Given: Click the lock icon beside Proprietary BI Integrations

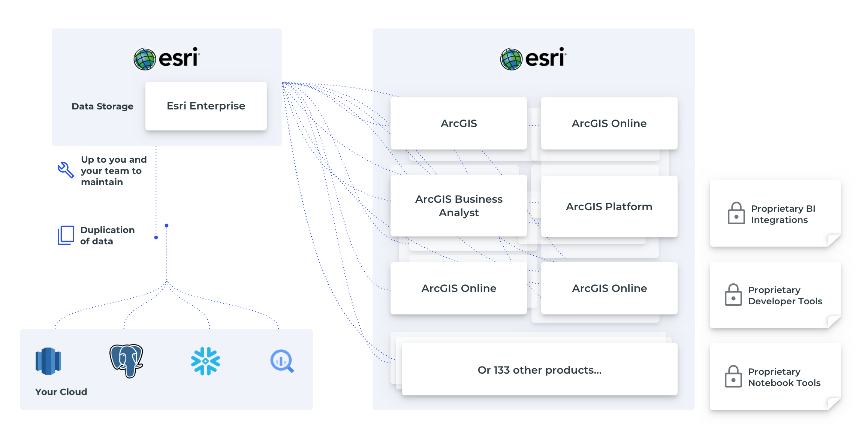Looking at the screenshot, I should (736, 213).
